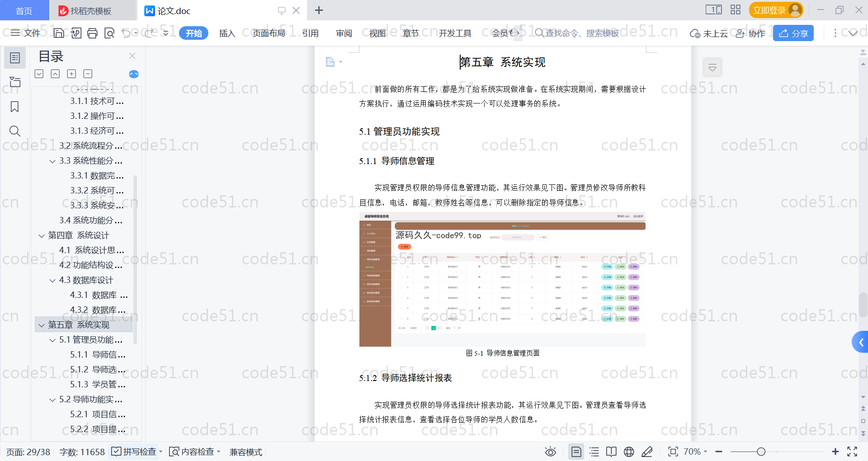Viewport: 868px width, 461px height.
Task: Click the search commands input field
Action: tap(577, 33)
